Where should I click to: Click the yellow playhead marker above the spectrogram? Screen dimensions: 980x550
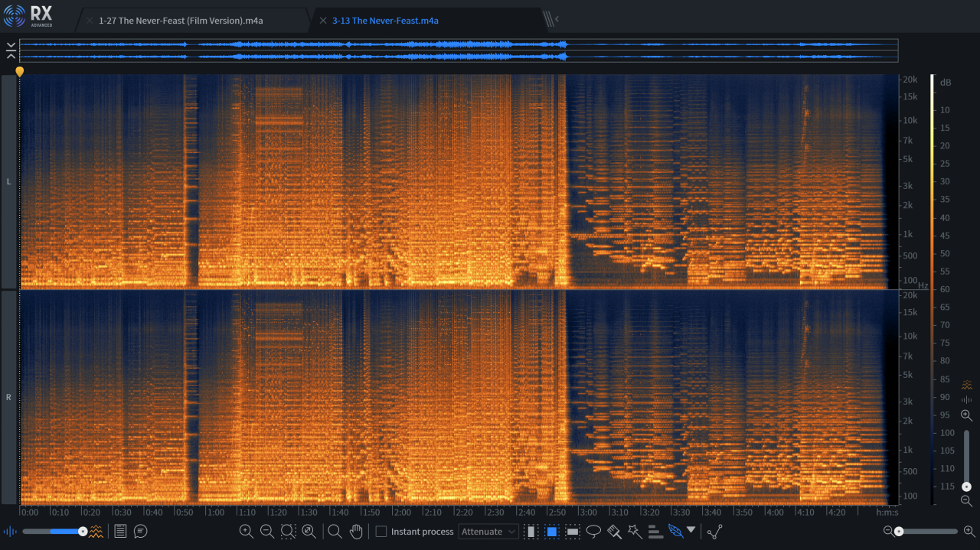pyautogui.click(x=19, y=71)
